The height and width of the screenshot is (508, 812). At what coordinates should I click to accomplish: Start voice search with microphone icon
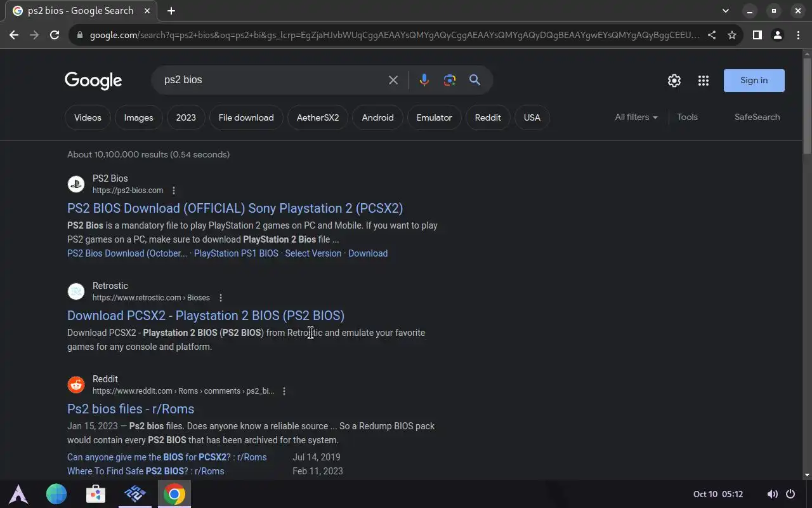[424, 80]
